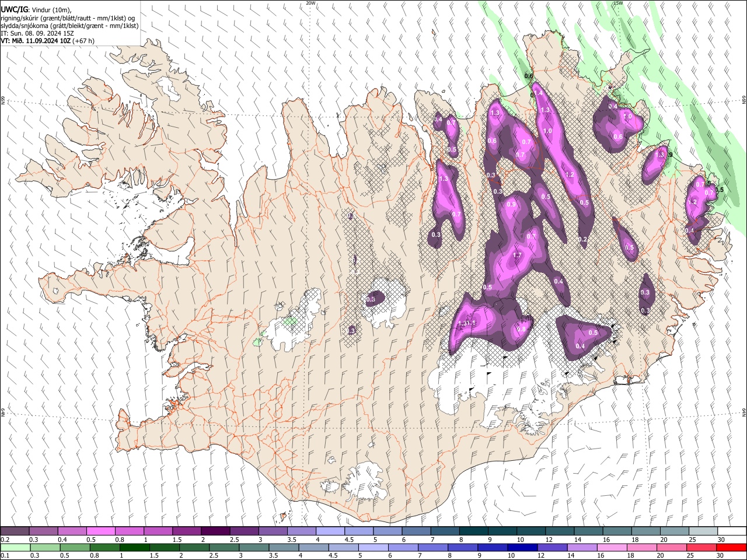The width and height of the screenshot is (747, 560).
Task: Select the dark teal upper swatch between 8 and 9
Action: pos(473,531)
